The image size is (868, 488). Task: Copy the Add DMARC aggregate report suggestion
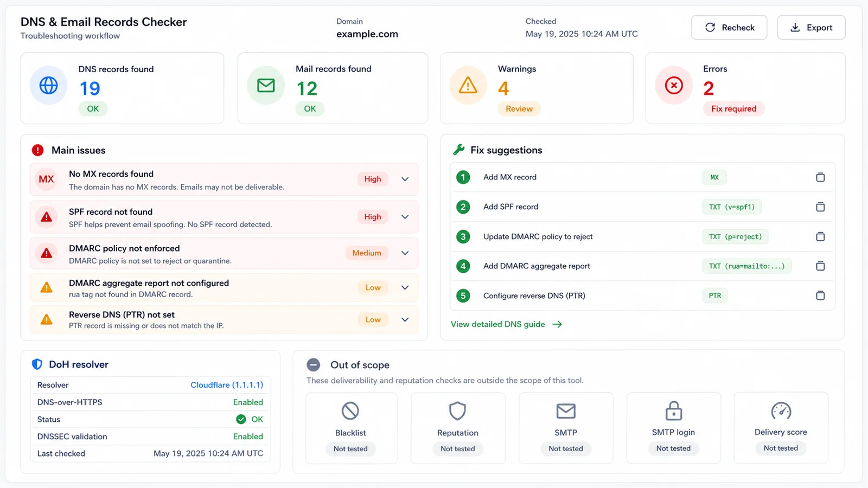tap(820, 266)
